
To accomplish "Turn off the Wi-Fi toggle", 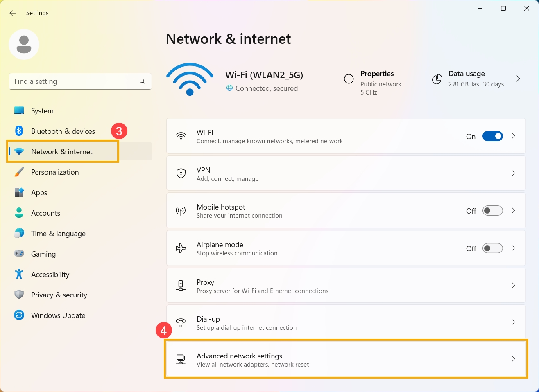I will pyautogui.click(x=492, y=136).
